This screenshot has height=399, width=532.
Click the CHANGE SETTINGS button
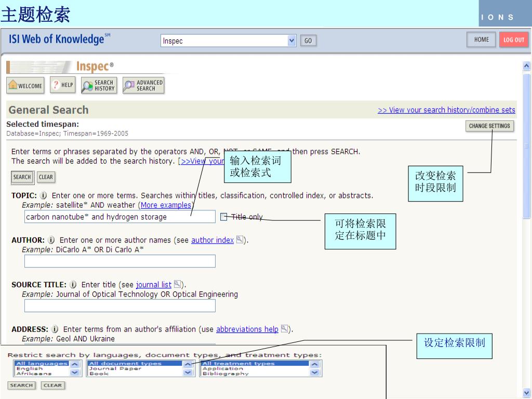pos(489,126)
